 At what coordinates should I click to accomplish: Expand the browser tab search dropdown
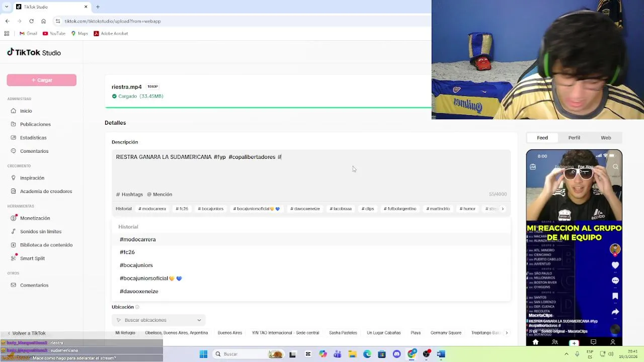pyautogui.click(x=7, y=7)
